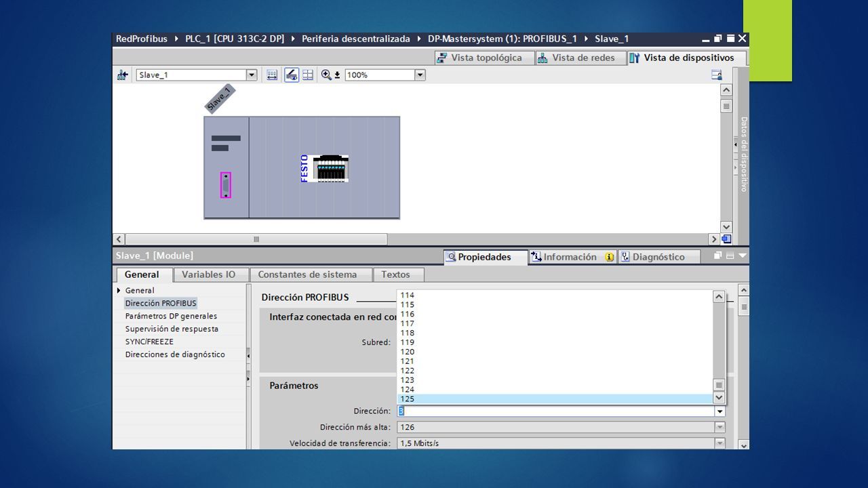Choose address 123 in the list
This screenshot has width=868, height=488.
click(x=554, y=380)
